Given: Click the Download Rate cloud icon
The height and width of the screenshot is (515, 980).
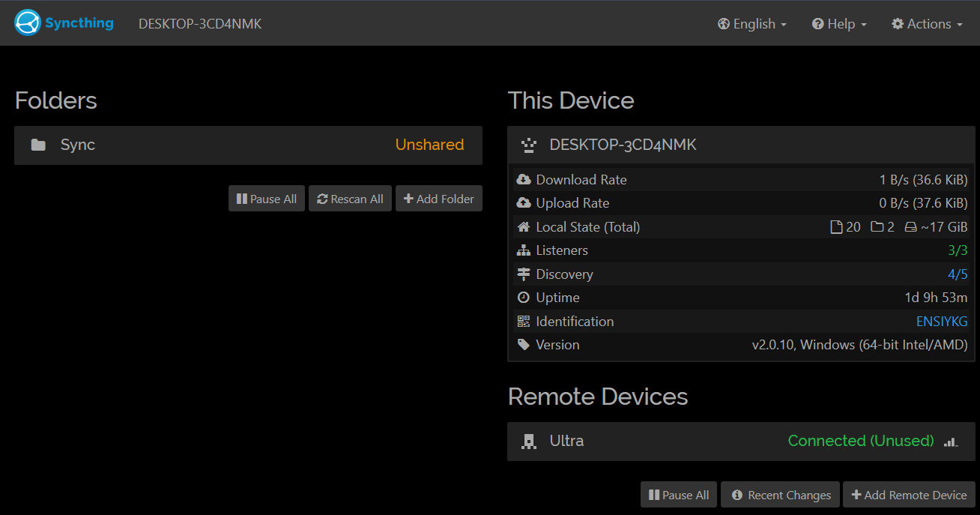Looking at the screenshot, I should click(523, 180).
